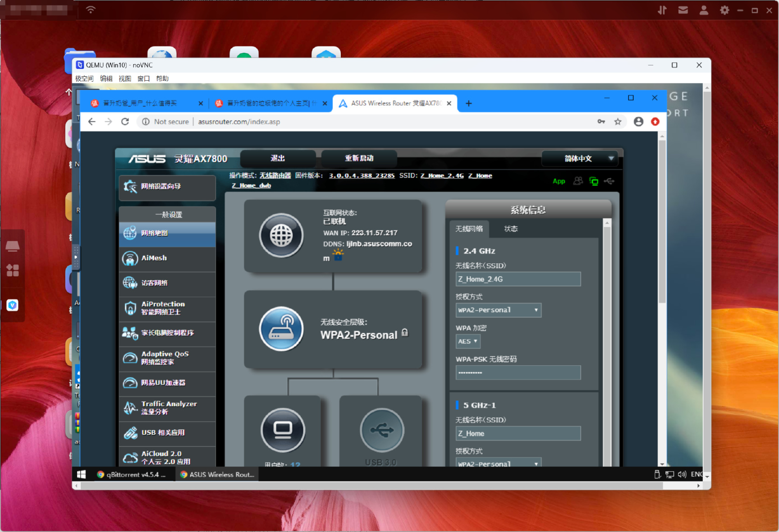
Task: Open the settings gear in the top bar
Action: point(724,10)
